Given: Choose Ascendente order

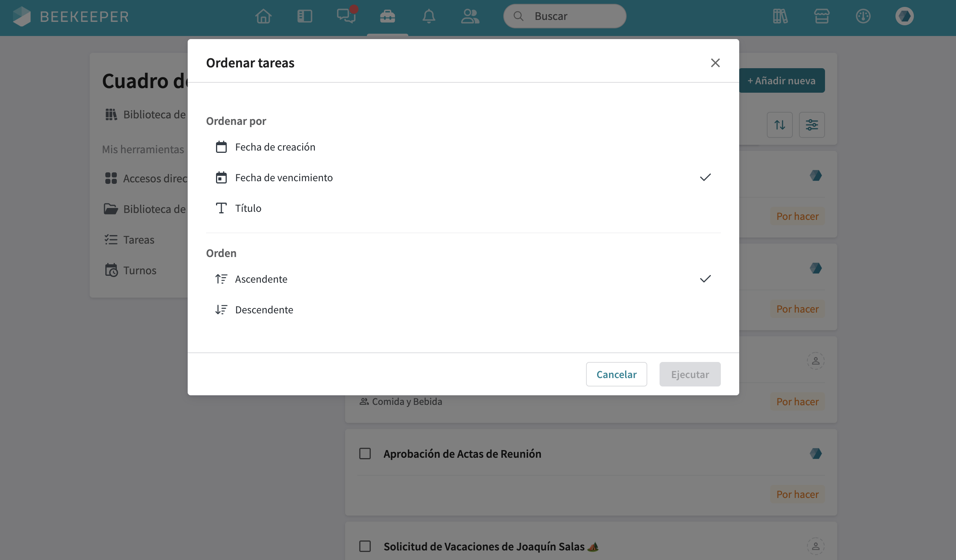Looking at the screenshot, I should click(463, 279).
